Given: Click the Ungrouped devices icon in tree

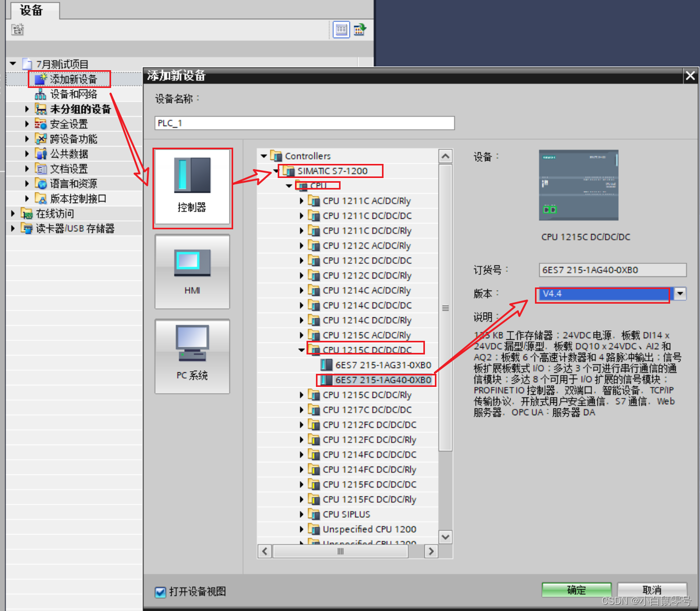Looking at the screenshot, I should [x=41, y=109].
